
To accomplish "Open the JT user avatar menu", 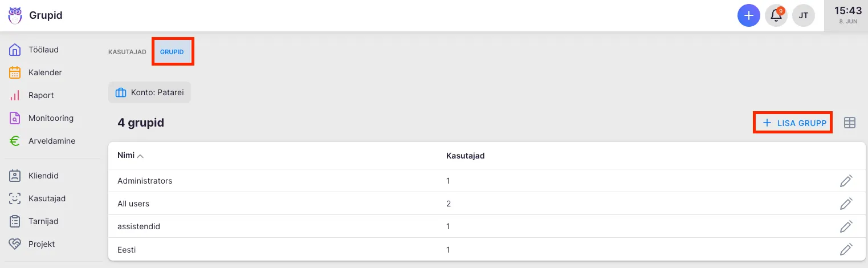I will [x=804, y=15].
